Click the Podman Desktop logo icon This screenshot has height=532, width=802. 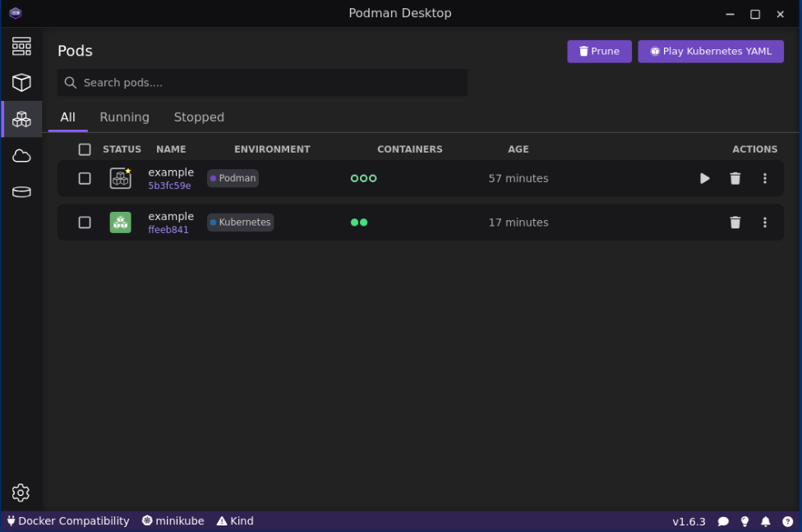pyautogui.click(x=16, y=13)
